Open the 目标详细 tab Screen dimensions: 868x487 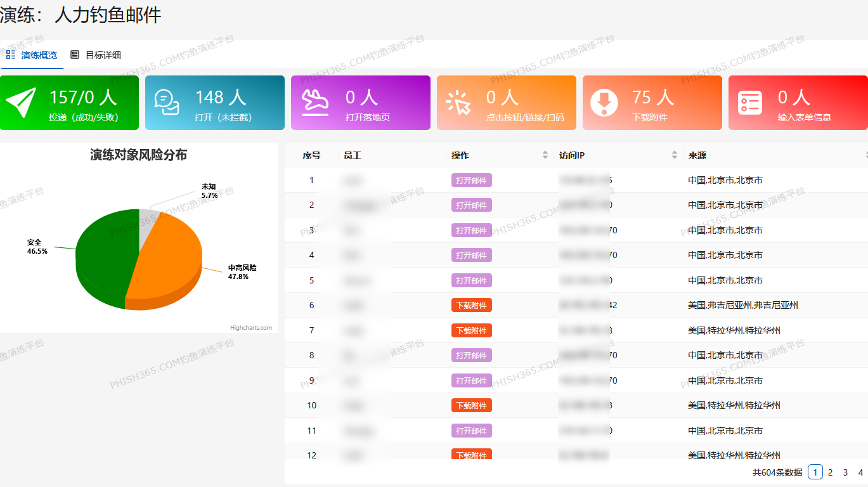[x=103, y=55]
